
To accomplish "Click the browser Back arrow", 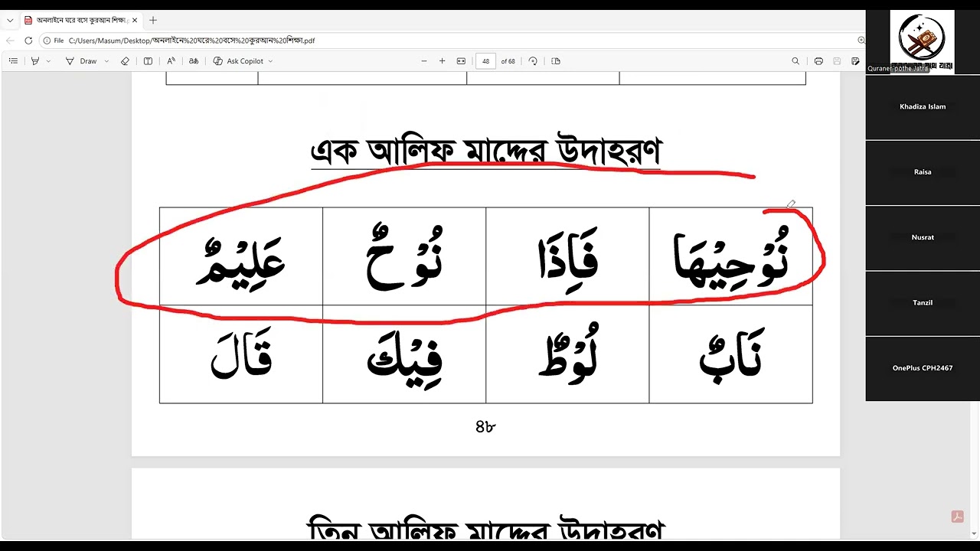I will pyautogui.click(x=10, y=41).
